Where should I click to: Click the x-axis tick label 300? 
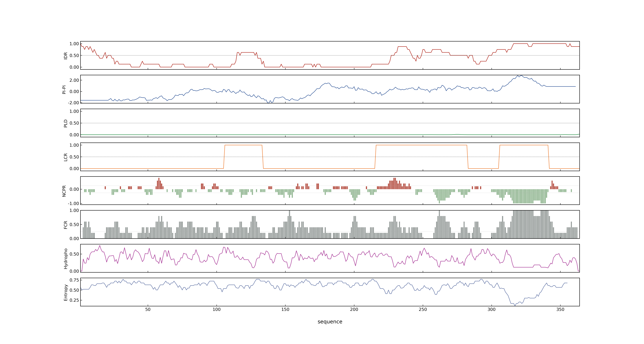(492, 309)
